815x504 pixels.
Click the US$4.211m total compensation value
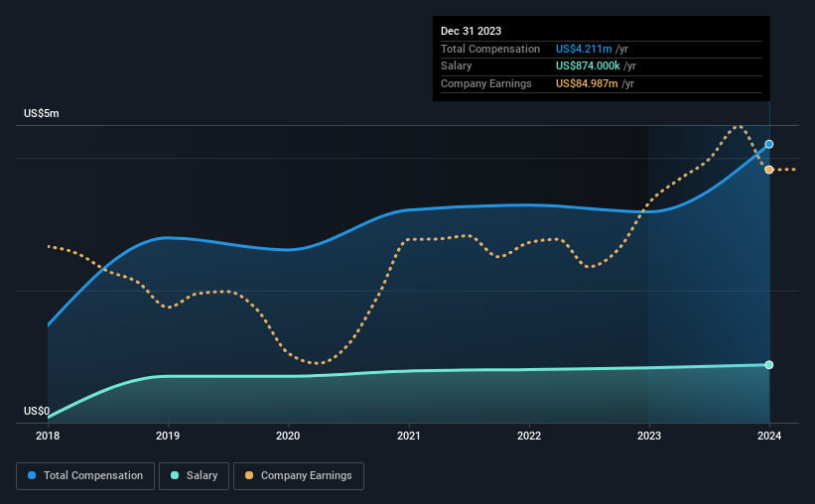[x=584, y=49]
